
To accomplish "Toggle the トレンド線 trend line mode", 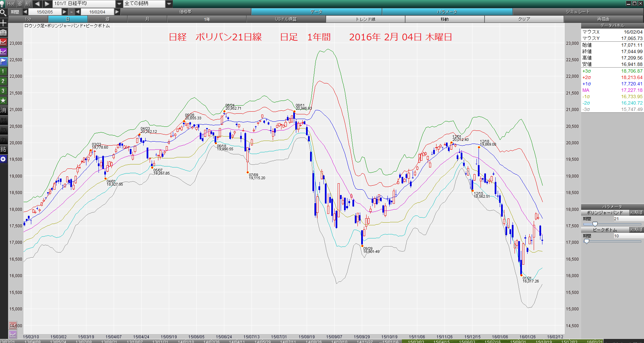I will tap(366, 19).
